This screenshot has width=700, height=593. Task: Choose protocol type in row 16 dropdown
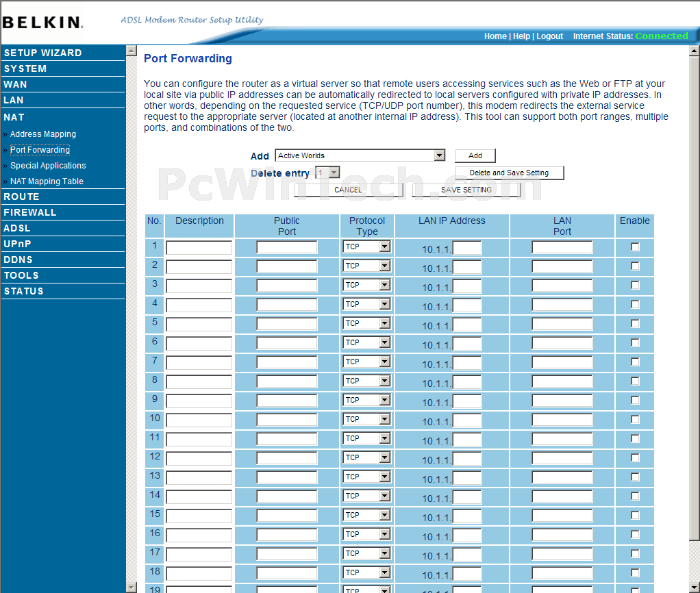click(x=366, y=535)
